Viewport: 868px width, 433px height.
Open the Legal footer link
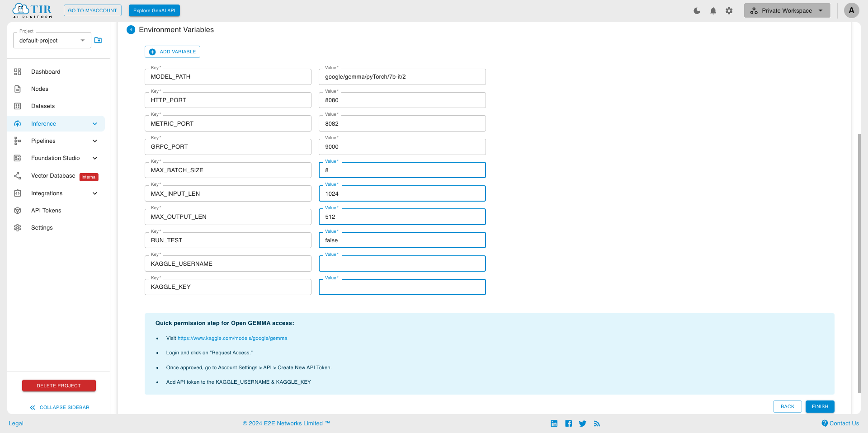click(x=16, y=424)
